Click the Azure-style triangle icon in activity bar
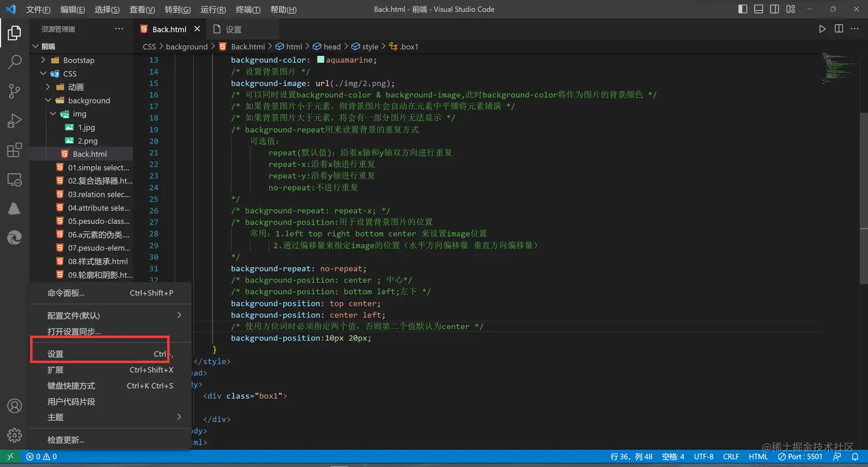Screen dimensions: 868x467 14,209
